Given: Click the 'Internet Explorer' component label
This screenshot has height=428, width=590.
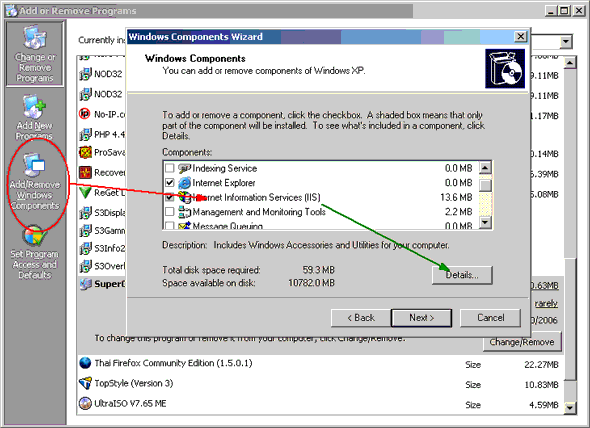Looking at the screenshot, I should [224, 183].
